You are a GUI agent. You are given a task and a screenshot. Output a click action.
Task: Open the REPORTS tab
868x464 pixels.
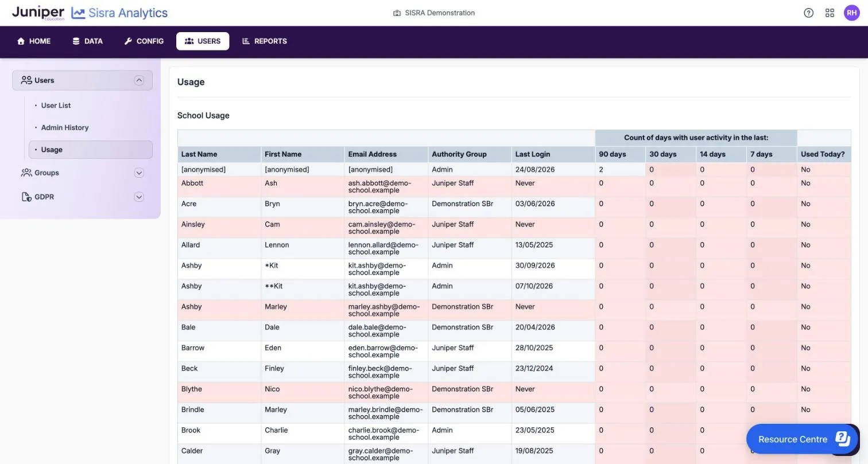(x=265, y=41)
